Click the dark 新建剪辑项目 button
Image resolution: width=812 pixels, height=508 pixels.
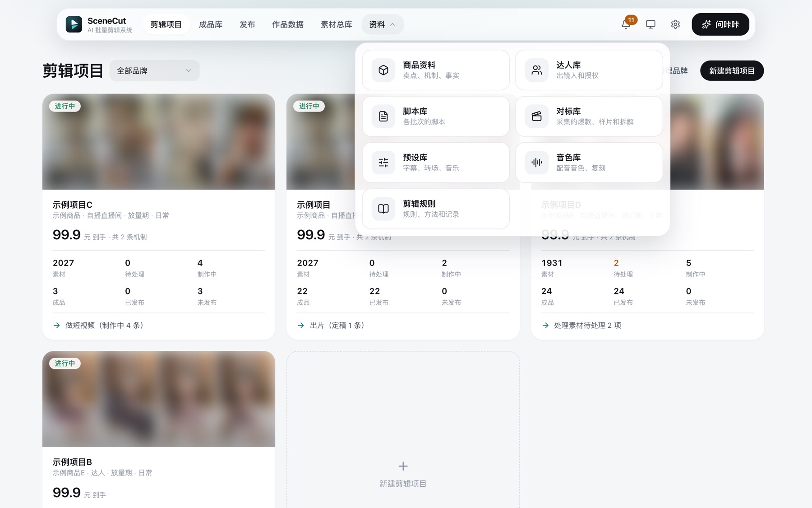click(x=732, y=71)
